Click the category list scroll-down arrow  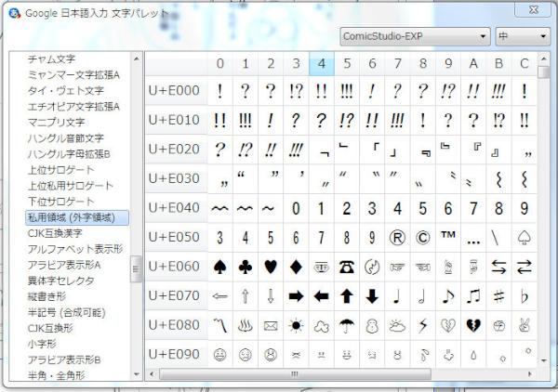pos(137,374)
